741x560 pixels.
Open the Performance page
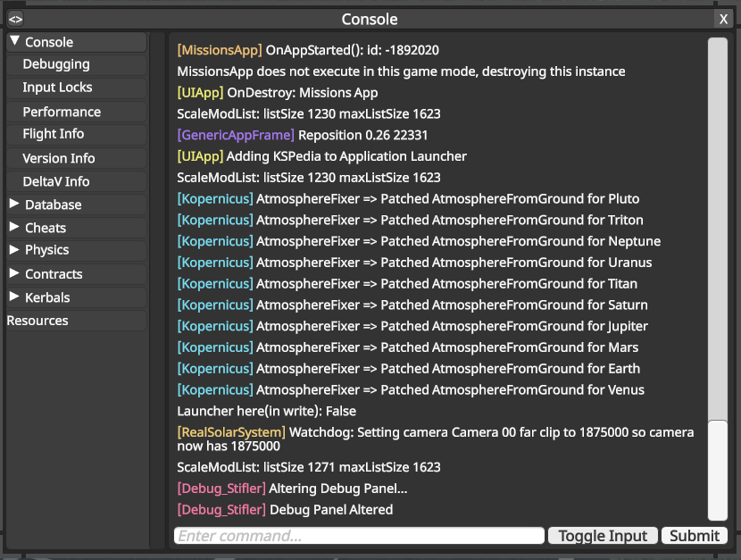(x=77, y=112)
